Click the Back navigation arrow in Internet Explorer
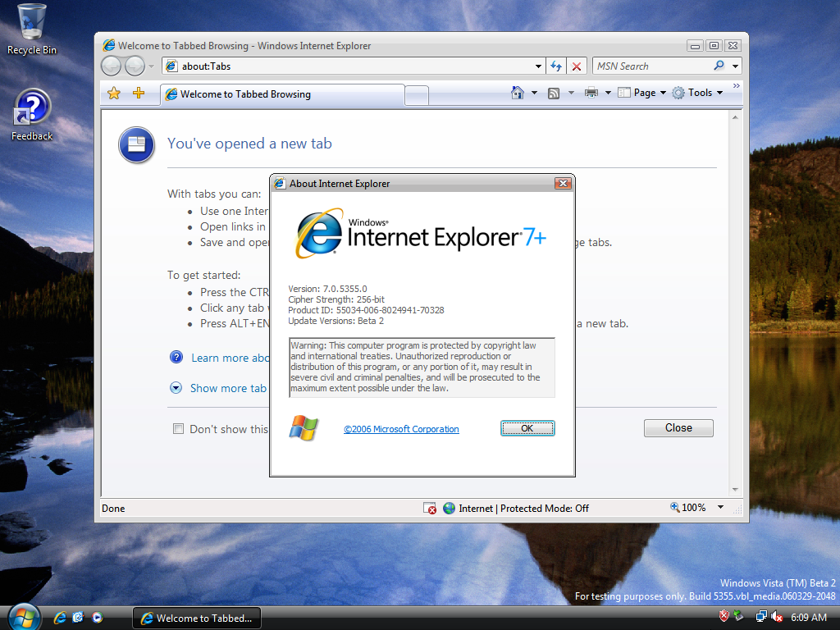 tap(112, 66)
